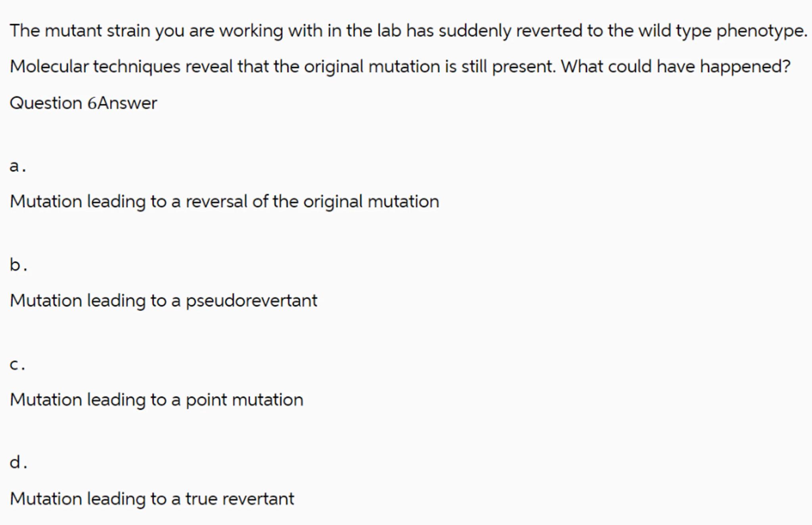Choose 'Mutation leading to a true revertant' answer
The width and height of the screenshot is (812, 525).
[x=152, y=499]
